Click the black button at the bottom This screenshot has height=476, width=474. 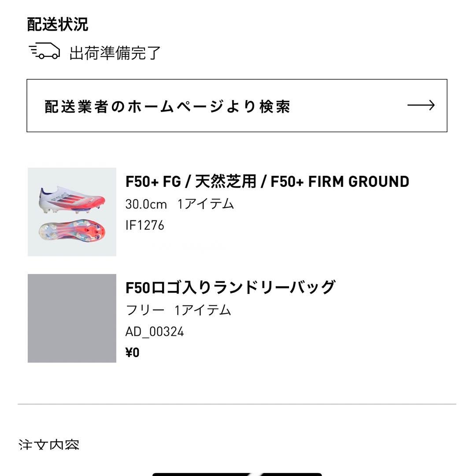pos(237,474)
